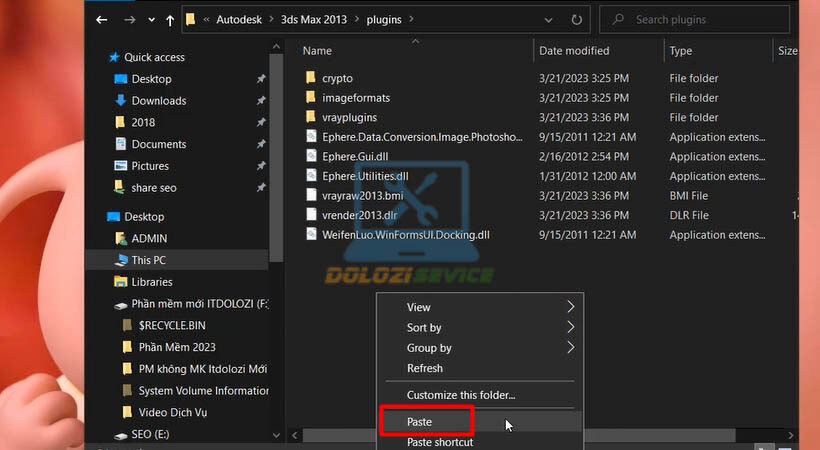Select the Ephere.Utilities.dll file icon
Screen dimensions: 820x450
[311, 175]
